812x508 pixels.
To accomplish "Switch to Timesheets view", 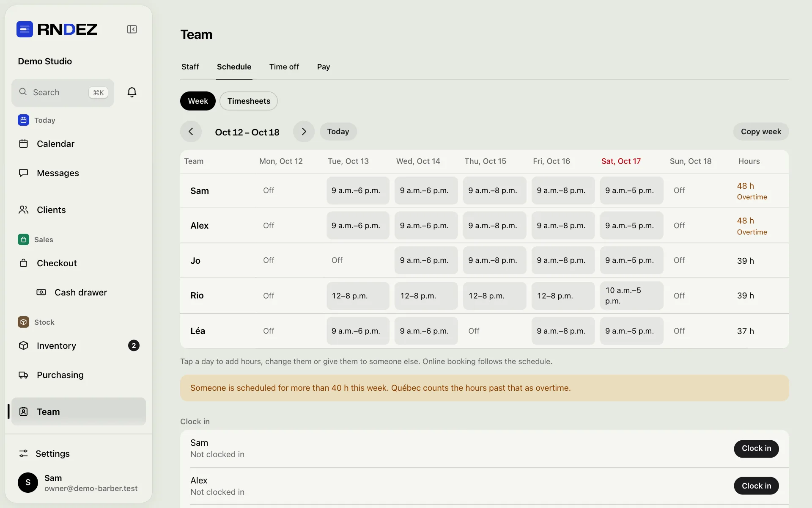I will [249, 101].
